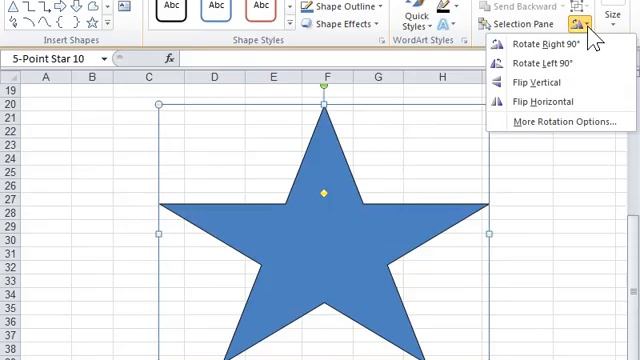640x360 pixels.
Task: Open More Rotation Options dialog
Action: [x=562, y=122]
